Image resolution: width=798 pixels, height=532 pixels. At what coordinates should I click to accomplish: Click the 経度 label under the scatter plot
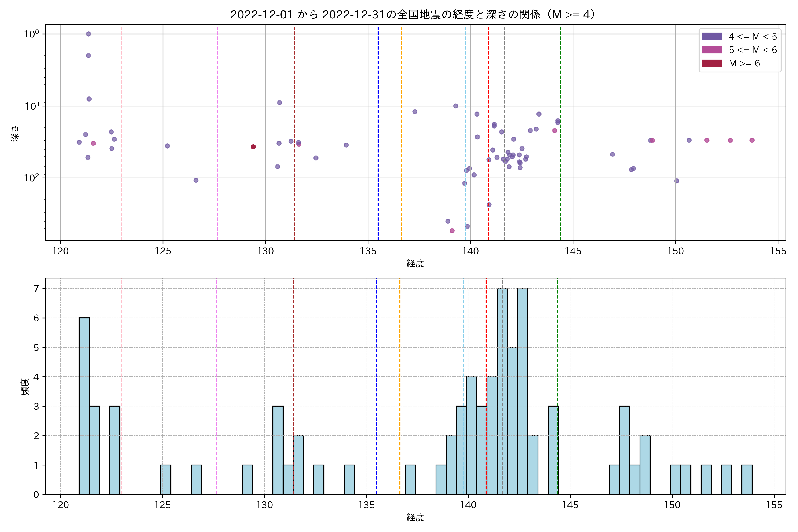[x=415, y=263]
